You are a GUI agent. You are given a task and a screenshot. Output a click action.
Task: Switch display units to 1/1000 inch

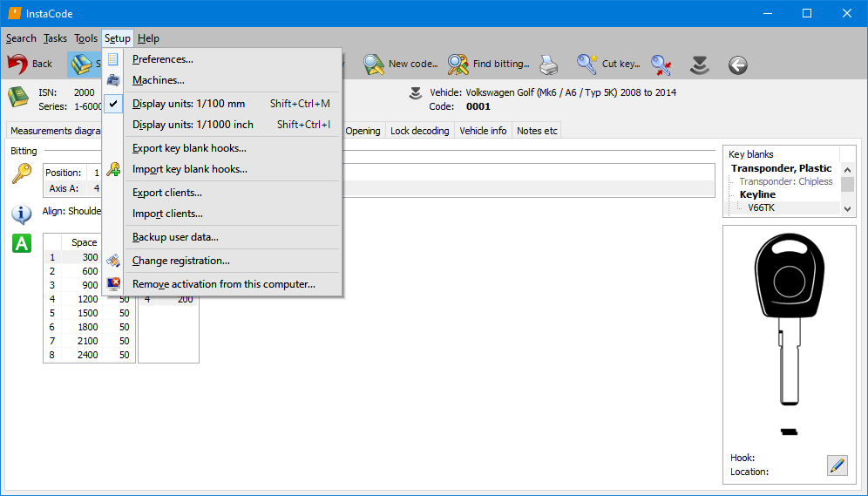coord(193,125)
